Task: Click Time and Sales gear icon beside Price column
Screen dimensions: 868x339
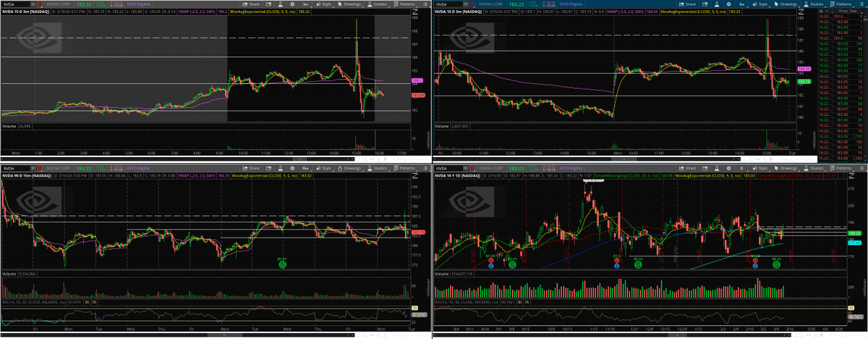Action: (821, 11)
